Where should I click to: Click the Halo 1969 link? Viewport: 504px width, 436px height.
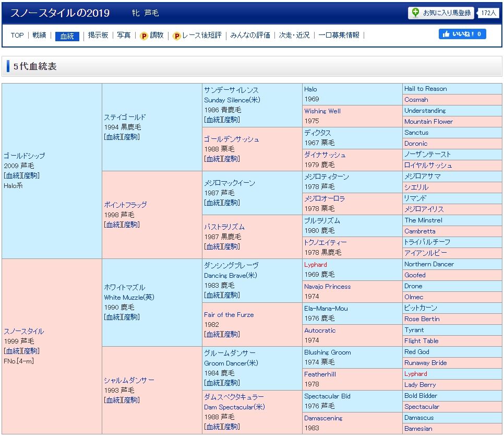(310, 89)
